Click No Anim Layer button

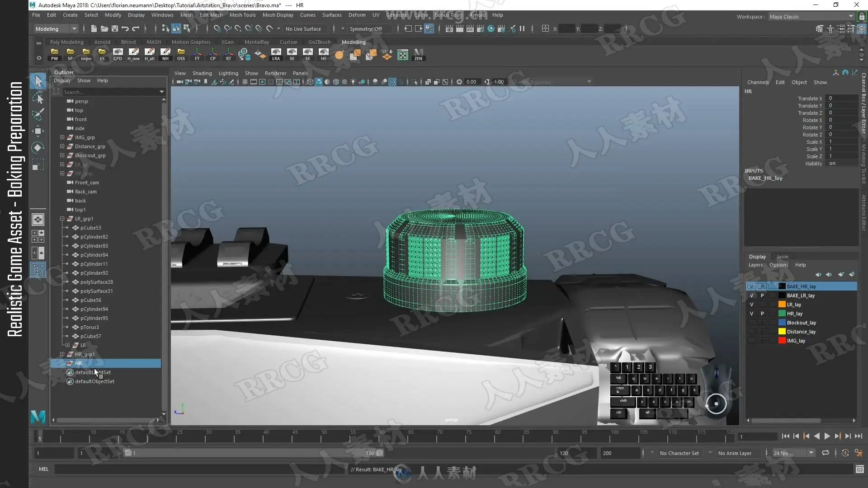point(735,453)
